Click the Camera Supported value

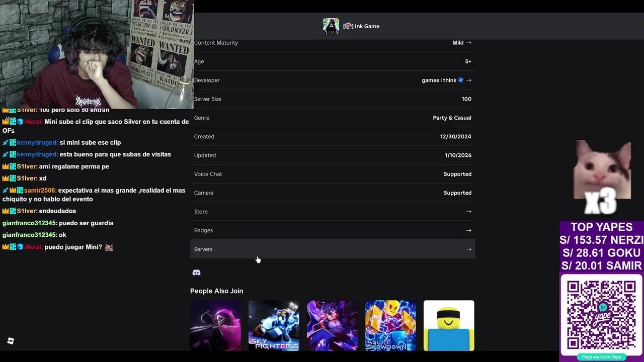(457, 193)
